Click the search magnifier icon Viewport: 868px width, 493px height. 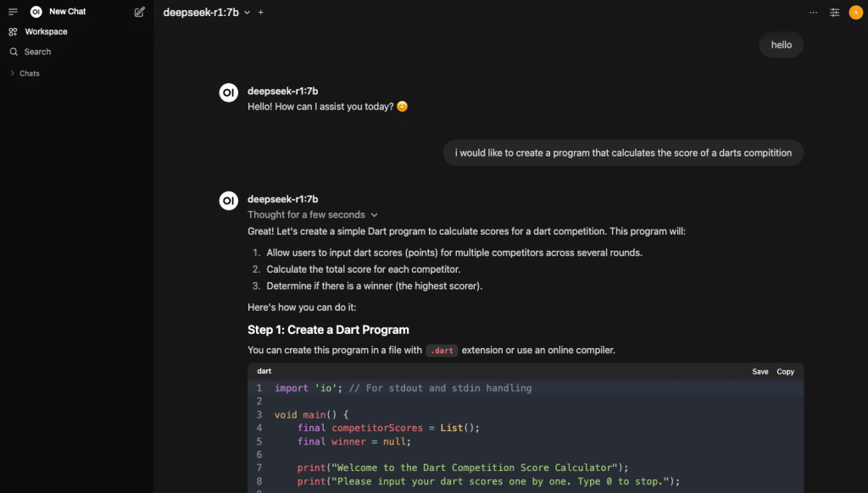[14, 52]
